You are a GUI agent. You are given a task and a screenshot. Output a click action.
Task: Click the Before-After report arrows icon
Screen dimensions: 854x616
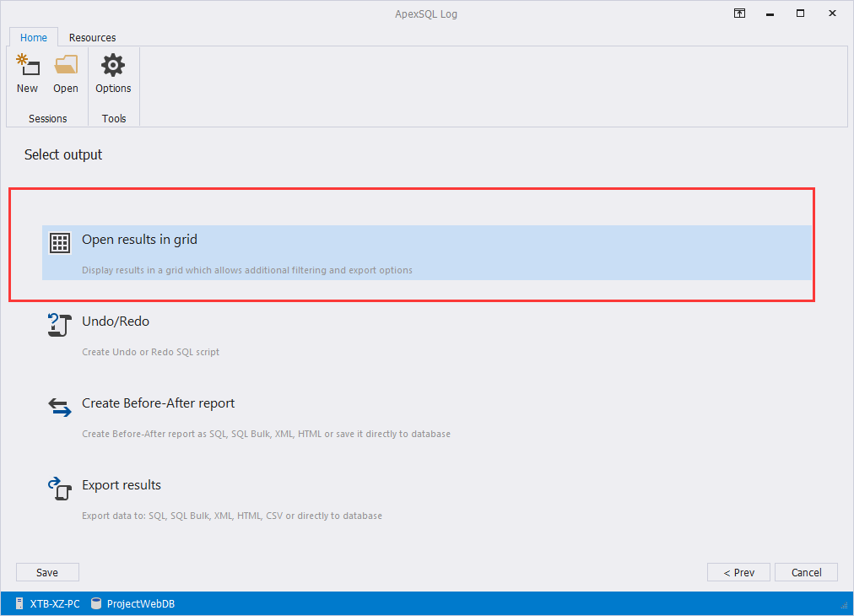[x=59, y=407]
